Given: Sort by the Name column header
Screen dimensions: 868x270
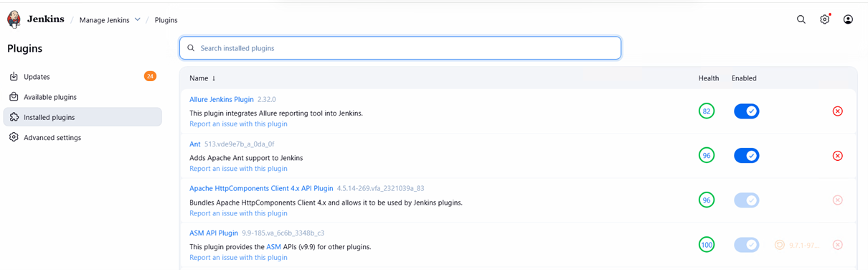Looking at the screenshot, I should [202, 78].
